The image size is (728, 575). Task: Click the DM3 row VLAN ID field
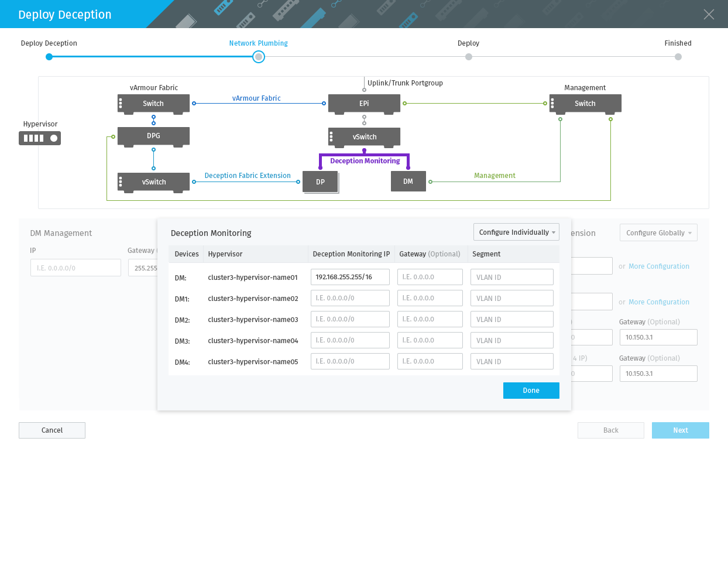click(x=512, y=340)
